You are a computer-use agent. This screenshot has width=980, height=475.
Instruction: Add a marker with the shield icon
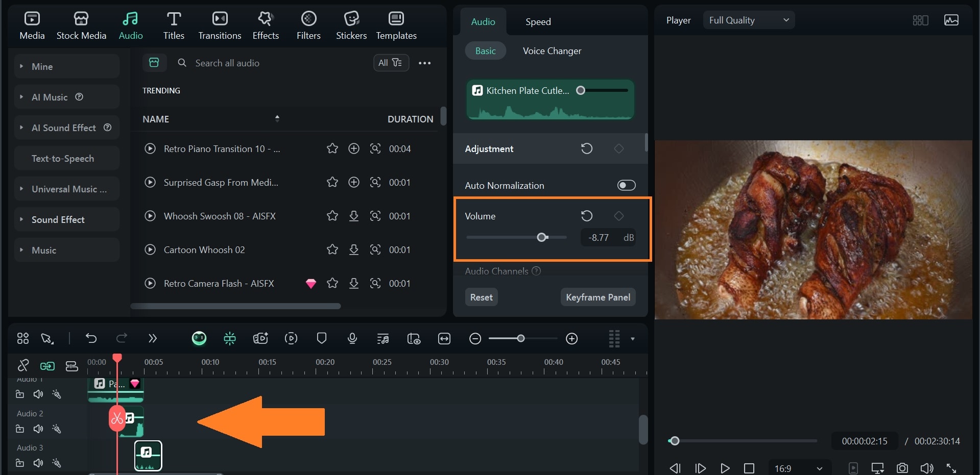321,338
